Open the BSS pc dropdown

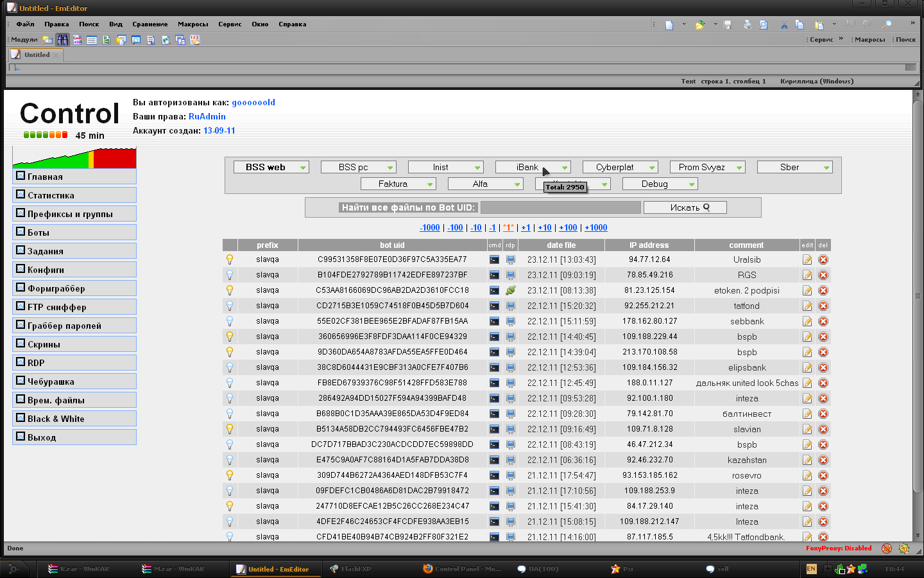[359, 167]
